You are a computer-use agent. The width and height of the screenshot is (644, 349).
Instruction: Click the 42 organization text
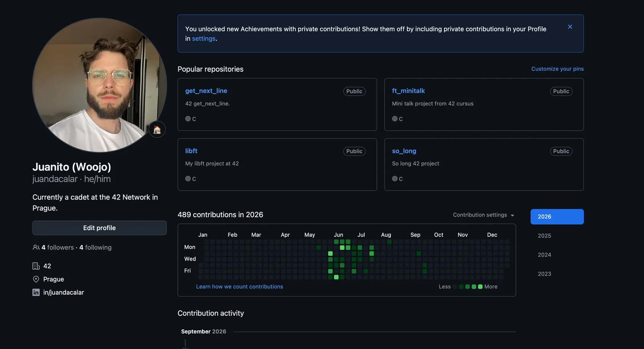click(x=47, y=266)
